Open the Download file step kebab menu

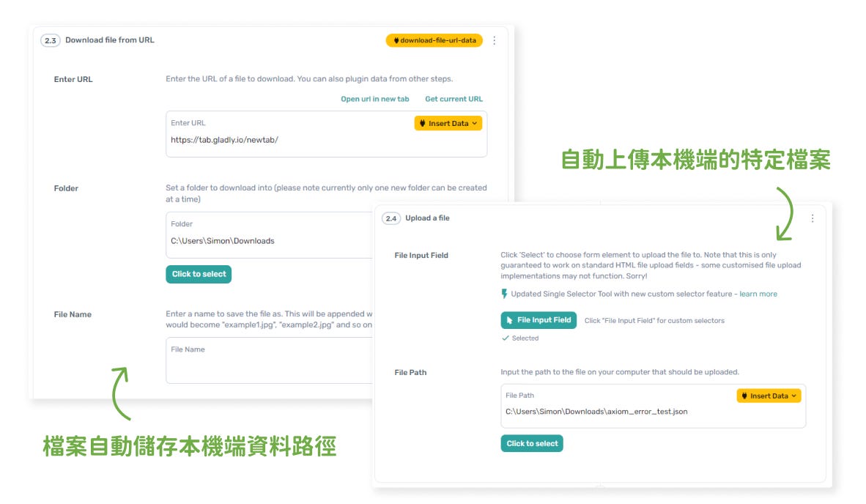click(x=495, y=40)
